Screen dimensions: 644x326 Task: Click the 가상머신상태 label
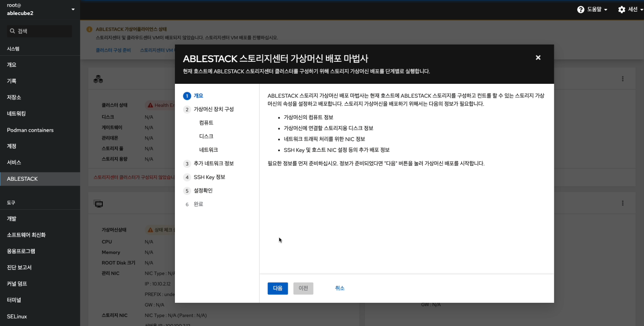click(x=114, y=230)
